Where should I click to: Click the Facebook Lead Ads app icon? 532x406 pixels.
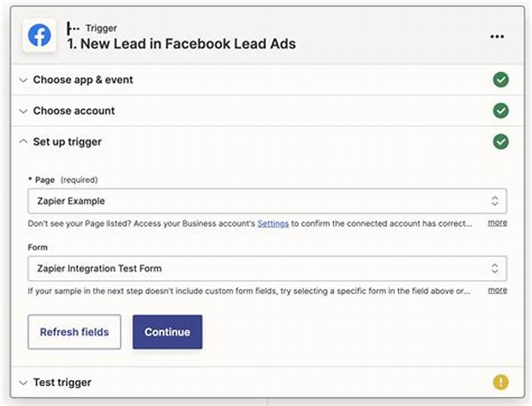tap(39, 37)
